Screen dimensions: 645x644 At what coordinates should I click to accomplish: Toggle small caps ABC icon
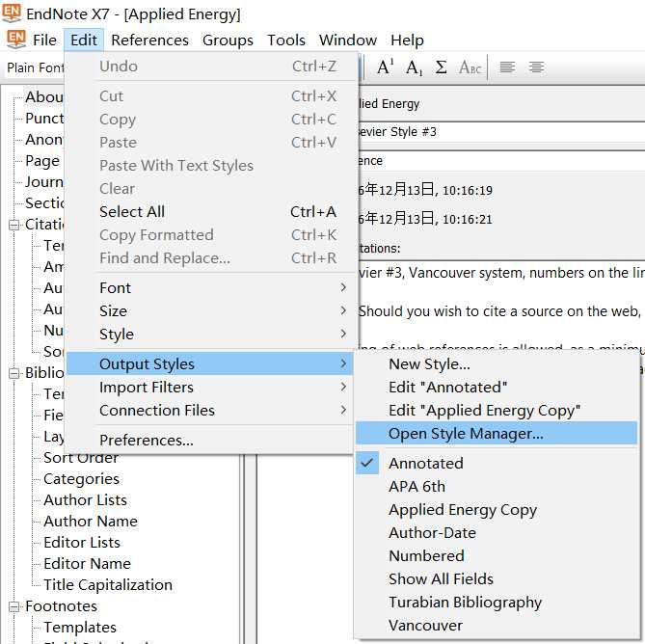(x=470, y=67)
